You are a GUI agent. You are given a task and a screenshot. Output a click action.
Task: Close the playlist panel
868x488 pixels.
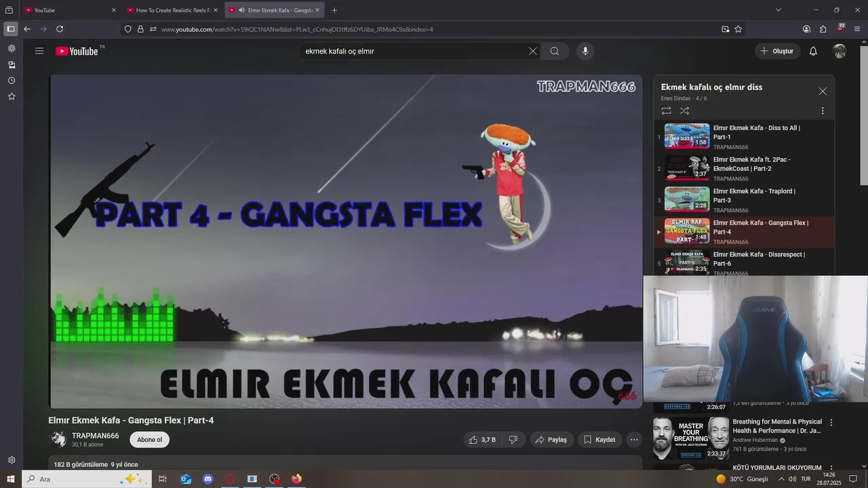823,91
